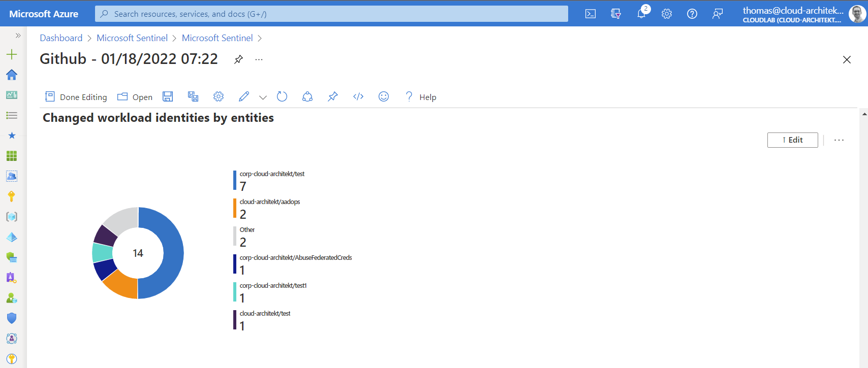Click teal donut chart segment

pos(102,252)
